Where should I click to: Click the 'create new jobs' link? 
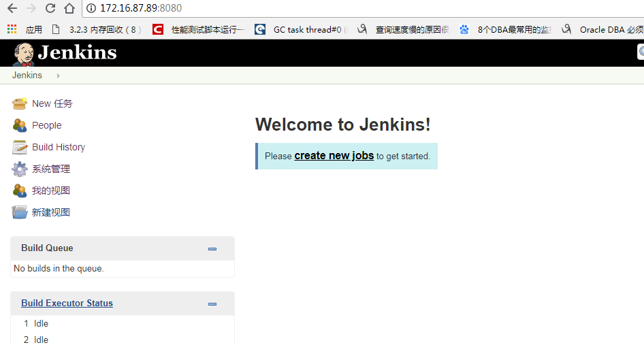tap(334, 156)
